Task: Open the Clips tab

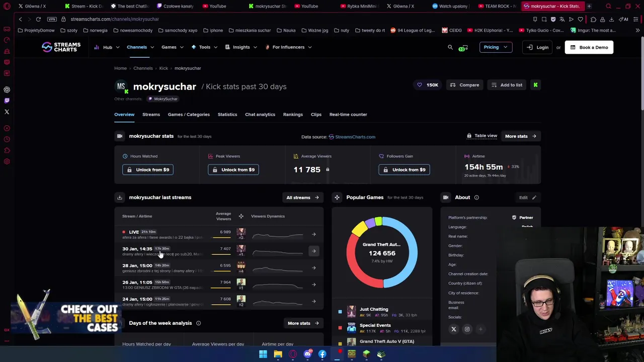Action: coord(316,115)
